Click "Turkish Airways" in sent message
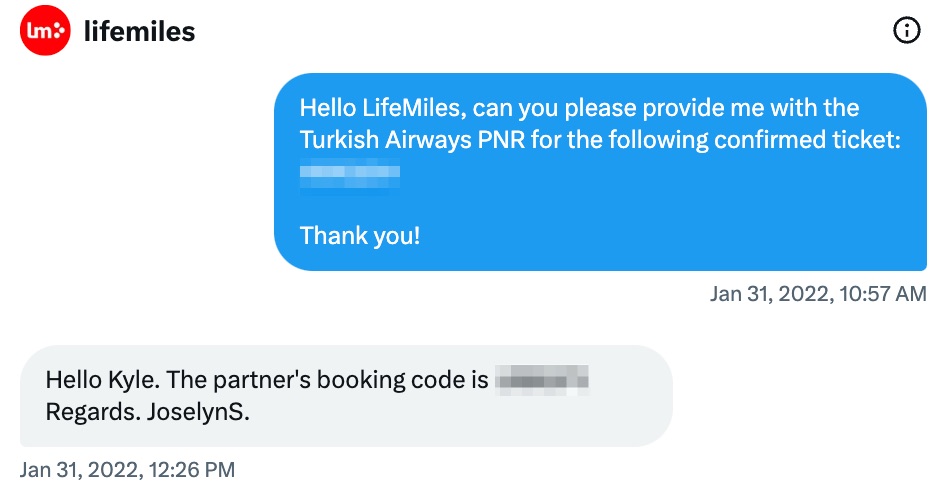The height and width of the screenshot is (498, 944). [385, 140]
